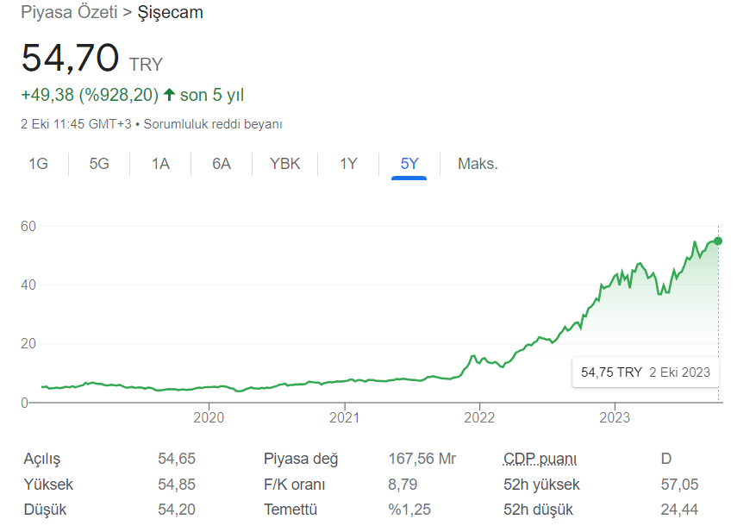Image resolution: width=756 pixels, height=532 pixels.
Task: Switch to the 5G range tab
Action: click(x=99, y=164)
